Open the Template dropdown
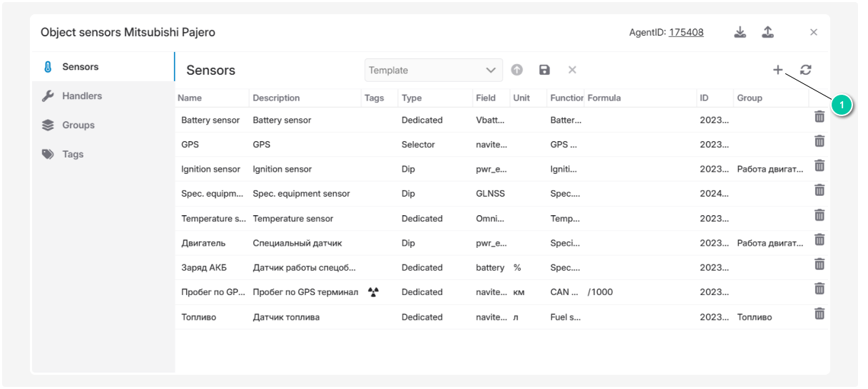The width and height of the screenshot is (868, 389). click(434, 70)
